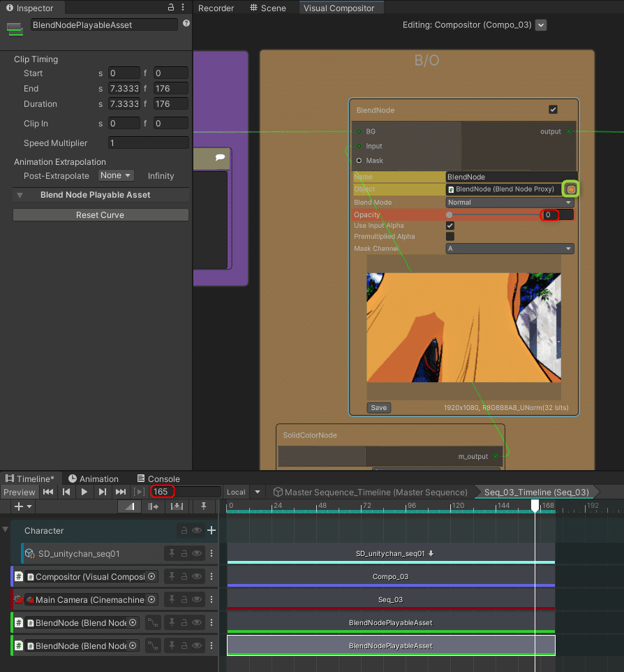624x672 pixels.
Task: Show curves for first BlendNode track
Action: pyautogui.click(x=153, y=622)
